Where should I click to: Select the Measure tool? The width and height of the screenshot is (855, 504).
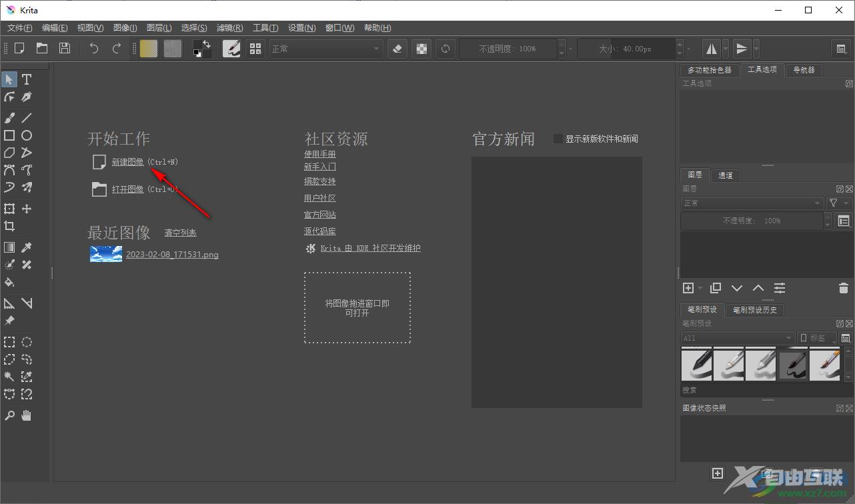click(27, 303)
